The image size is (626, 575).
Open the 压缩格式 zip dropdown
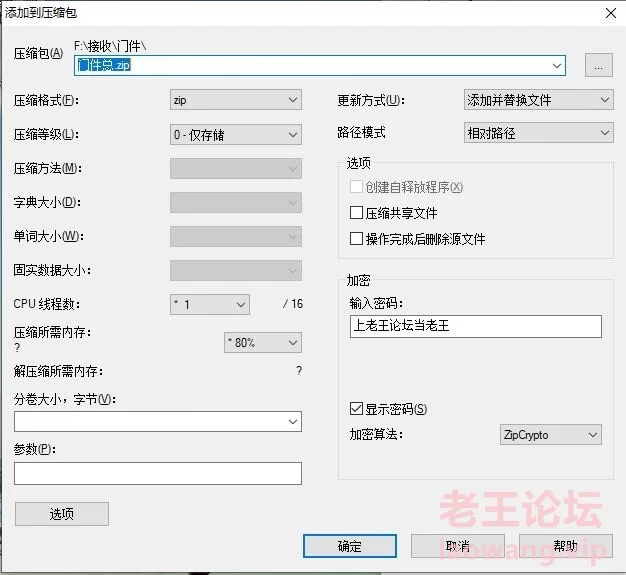tap(236, 100)
